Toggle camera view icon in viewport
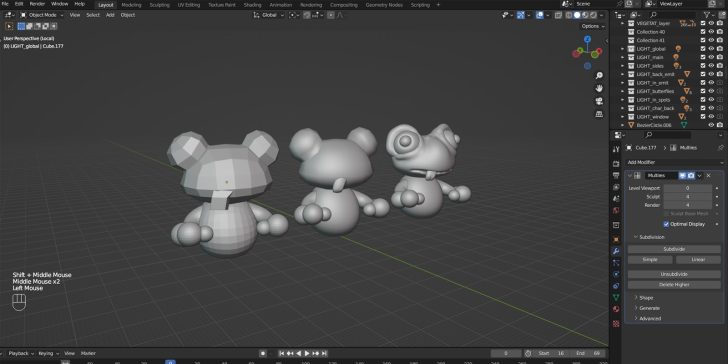The width and height of the screenshot is (728, 364). pos(599,101)
